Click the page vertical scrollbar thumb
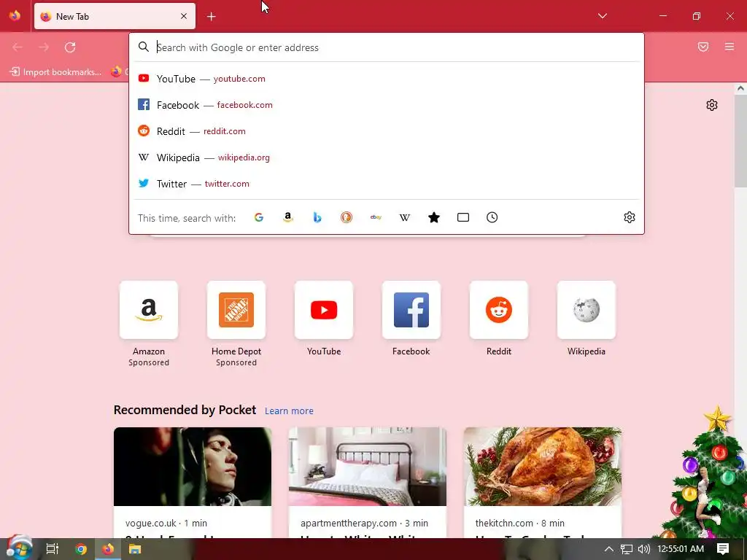The image size is (747, 560). pos(740,140)
